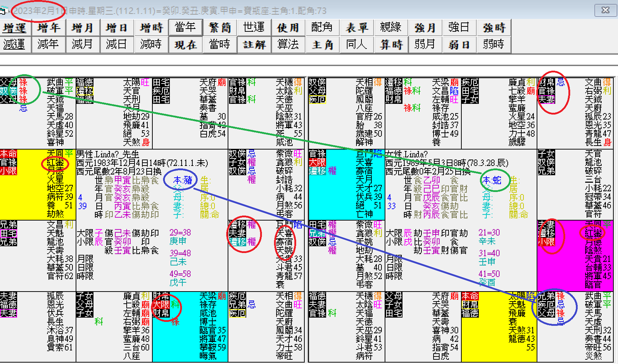The image size is (618, 364).
Task: Click 同人 to show matching persons
Action: click(356, 45)
